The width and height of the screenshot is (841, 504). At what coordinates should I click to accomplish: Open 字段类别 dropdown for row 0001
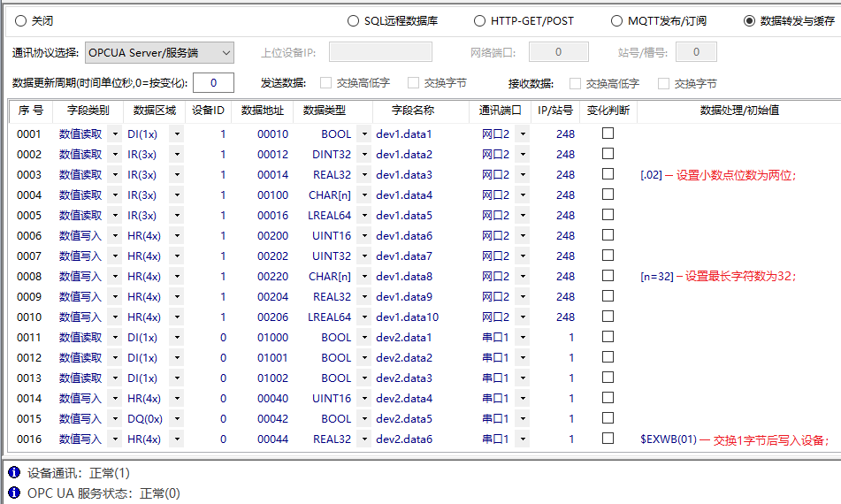tap(115, 134)
